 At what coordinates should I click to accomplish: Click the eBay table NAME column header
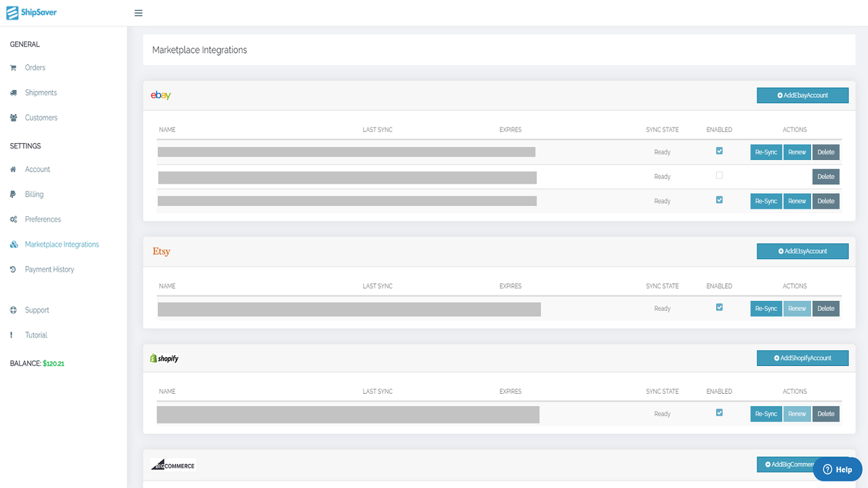coord(167,130)
